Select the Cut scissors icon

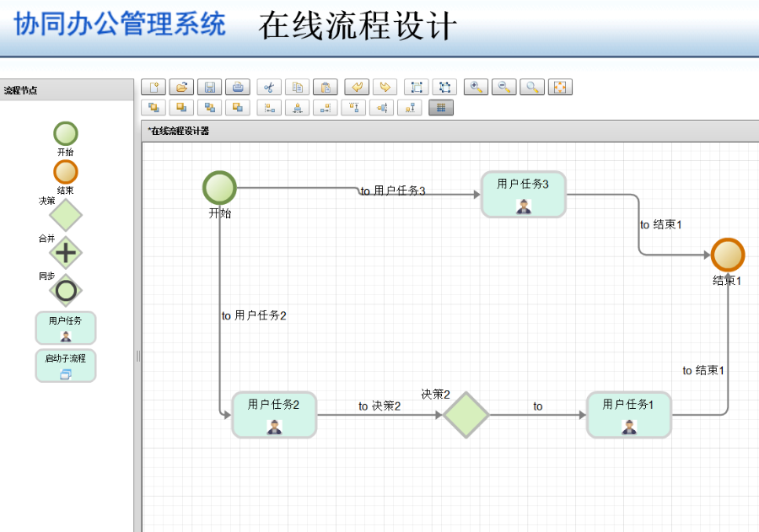(x=269, y=87)
